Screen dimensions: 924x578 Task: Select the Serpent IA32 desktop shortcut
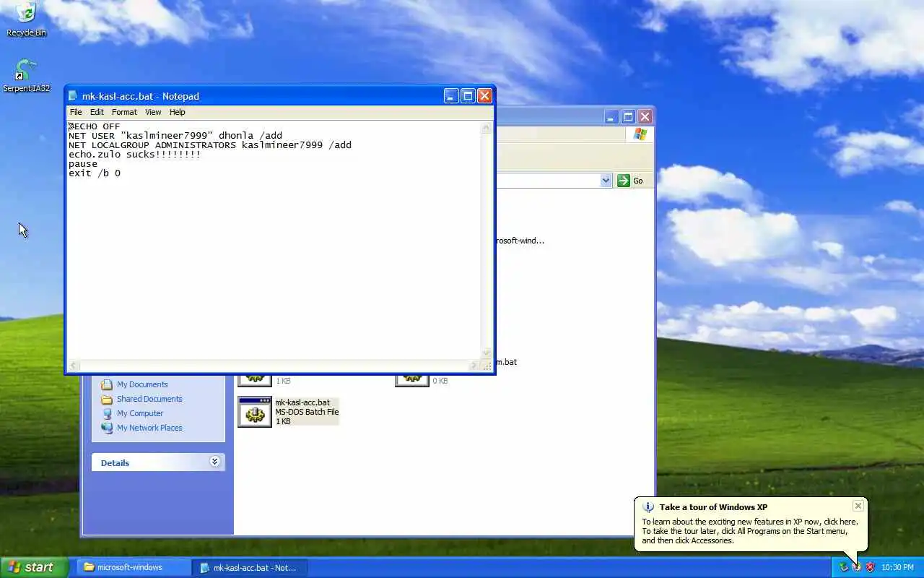26,76
